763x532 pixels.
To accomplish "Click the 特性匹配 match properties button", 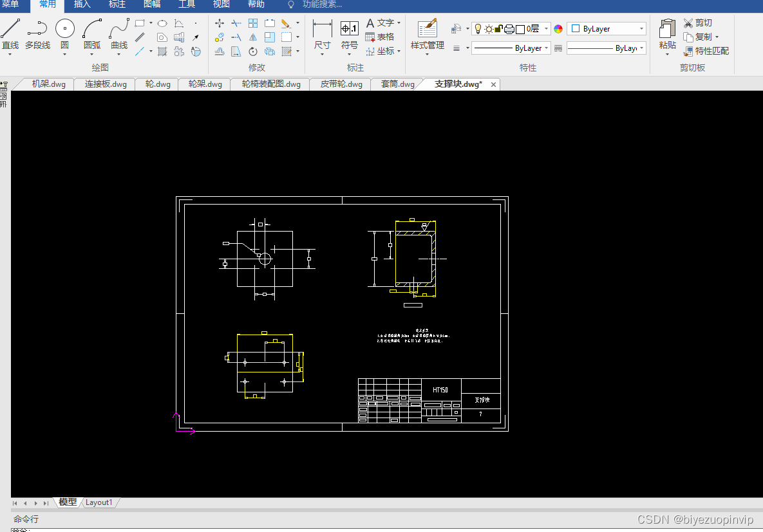I will pyautogui.click(x=706, y=51).
